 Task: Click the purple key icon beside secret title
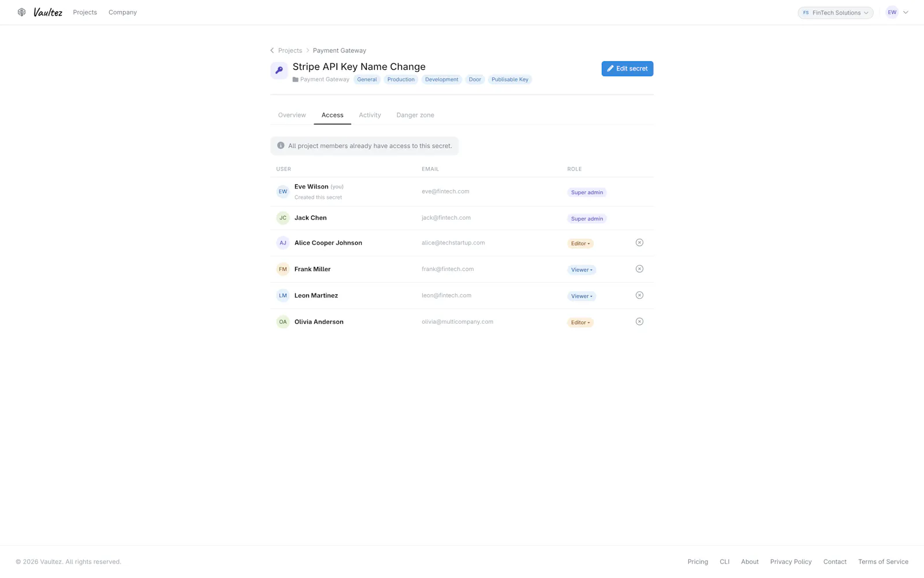point(279,71)
